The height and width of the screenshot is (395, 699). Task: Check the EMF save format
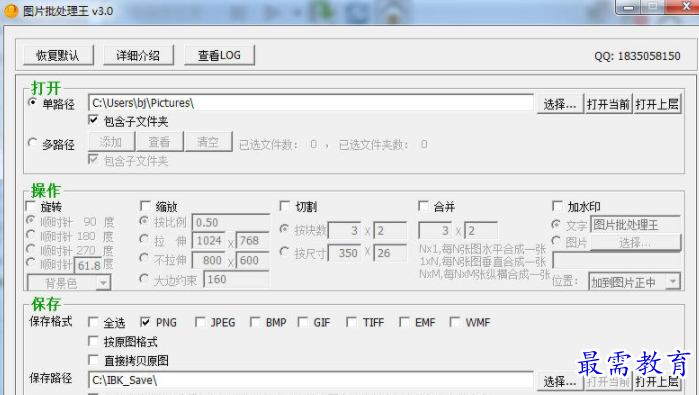[404, 322]
